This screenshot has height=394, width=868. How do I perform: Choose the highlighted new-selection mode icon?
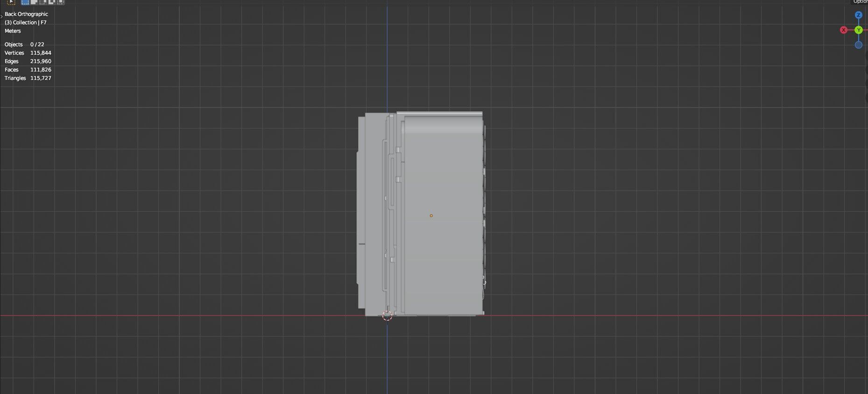point(25,2)
